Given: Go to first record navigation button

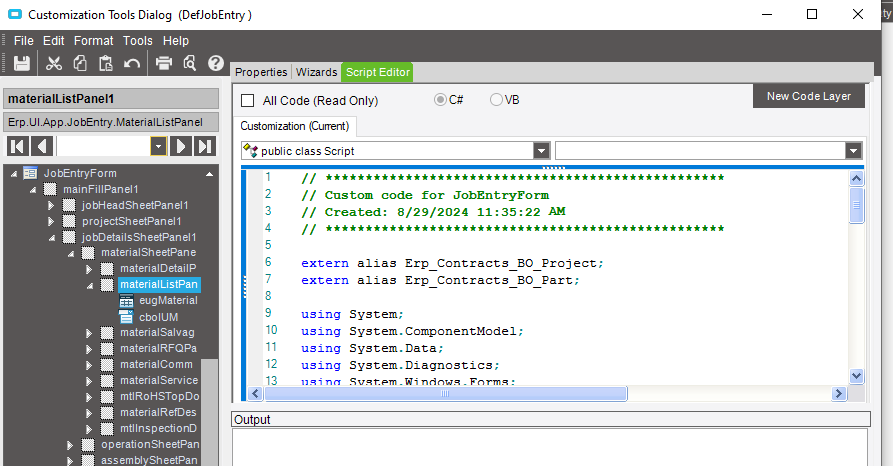Looking at the screenshot, I should point(18,146).
